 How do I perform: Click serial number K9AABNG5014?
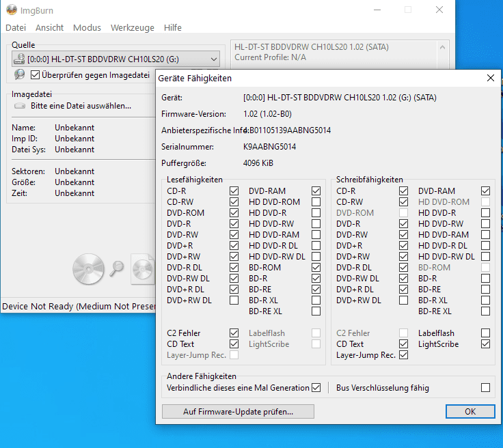click(x=269, y=147)
